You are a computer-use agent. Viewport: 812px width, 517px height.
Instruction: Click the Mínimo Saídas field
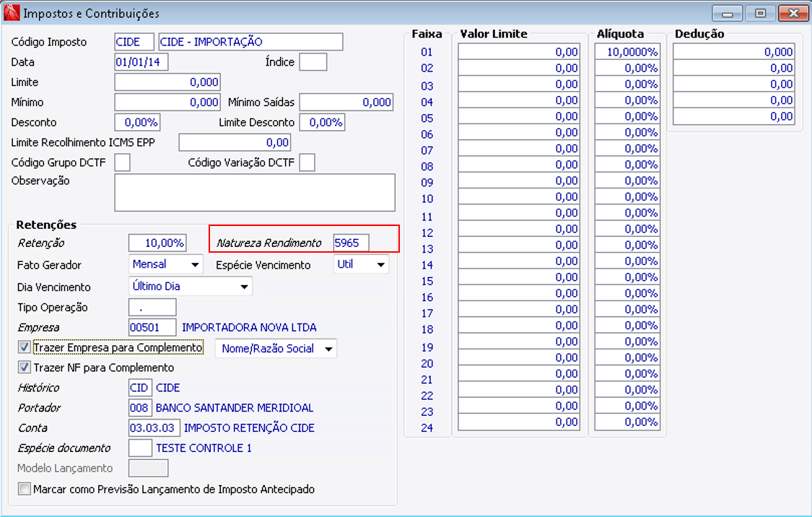click(346, 102)
